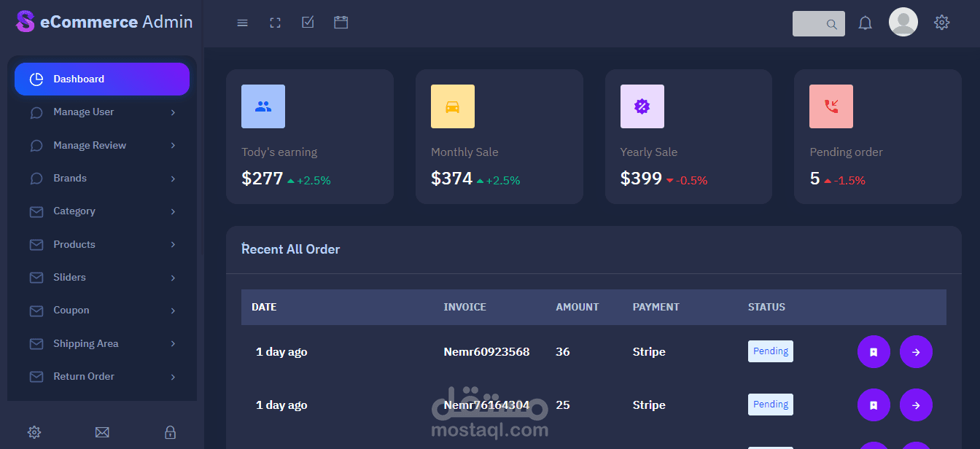Viewport: 980px width, 449px height.
Task: Click the Today's earning users icon tile
Action: point(263,106)
